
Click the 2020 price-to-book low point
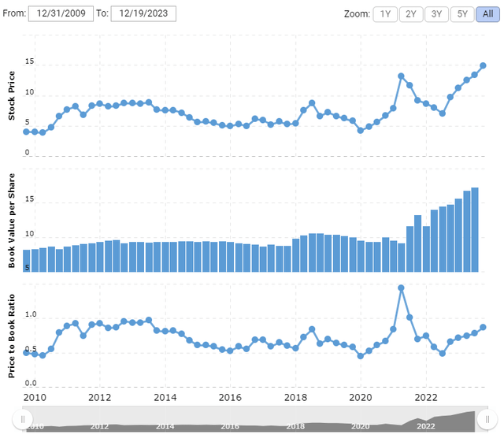(x=361, y=356)
